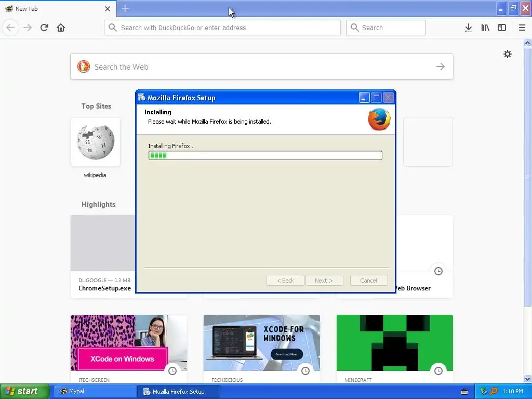This screenshot has width=532, height=399.
Task: Click the < Back button in Firefox Setup
Action: 285,281
